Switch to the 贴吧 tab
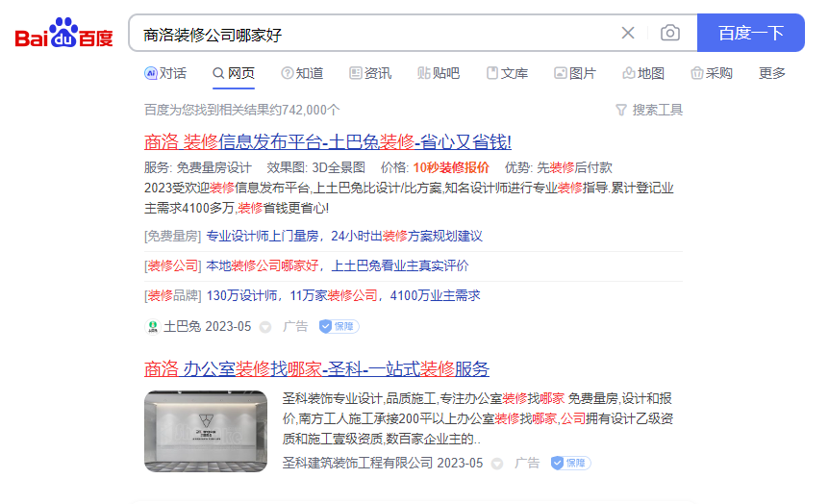829x504 pixels. [x=439, y=73]
